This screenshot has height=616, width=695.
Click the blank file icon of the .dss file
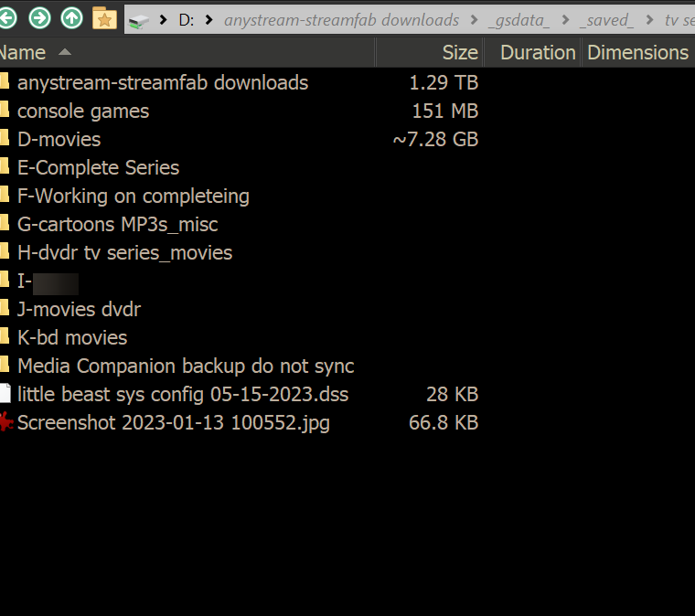[5, 394]
